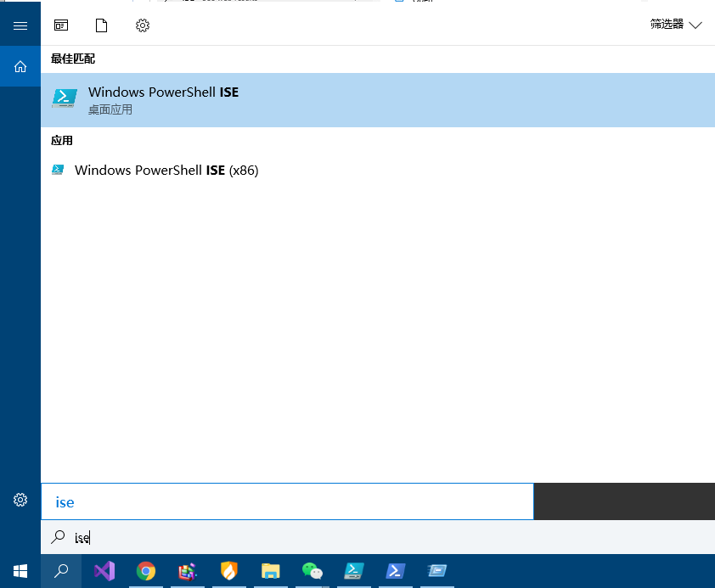Click the 桌面应用 subtitle under PowerShell ISE
Viewport: 715px width, 588px height.
110,109
